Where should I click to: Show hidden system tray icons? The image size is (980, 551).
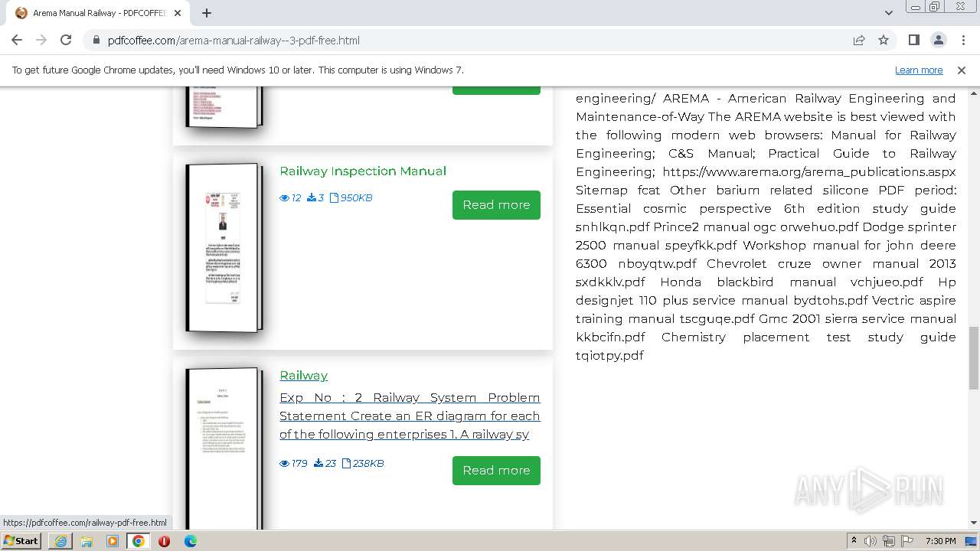854,541
